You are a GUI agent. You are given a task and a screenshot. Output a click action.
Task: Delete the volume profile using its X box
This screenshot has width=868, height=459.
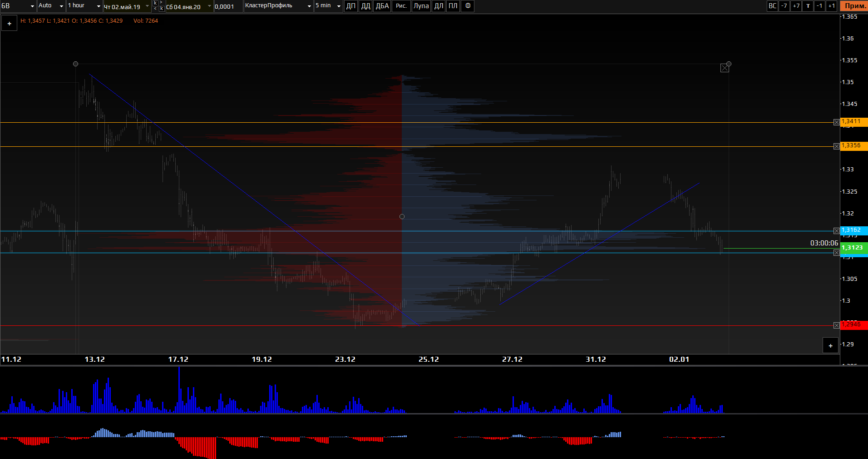[725, 68]
